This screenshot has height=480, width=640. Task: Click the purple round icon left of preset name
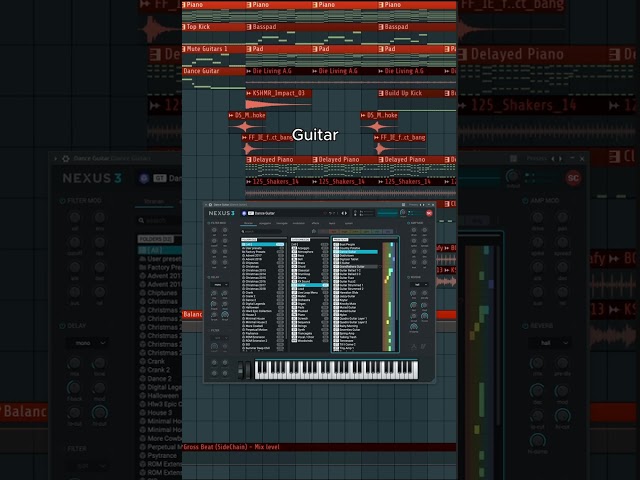tap(244, 213)
